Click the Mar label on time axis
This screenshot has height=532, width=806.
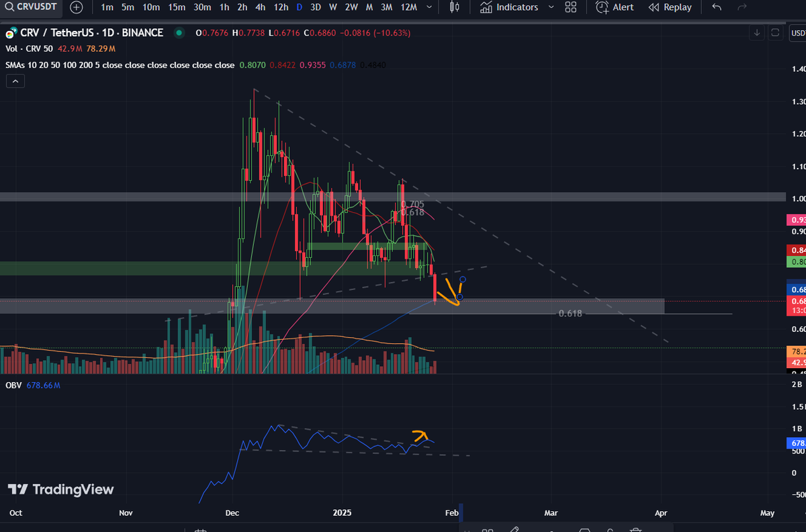pos(551,513)
